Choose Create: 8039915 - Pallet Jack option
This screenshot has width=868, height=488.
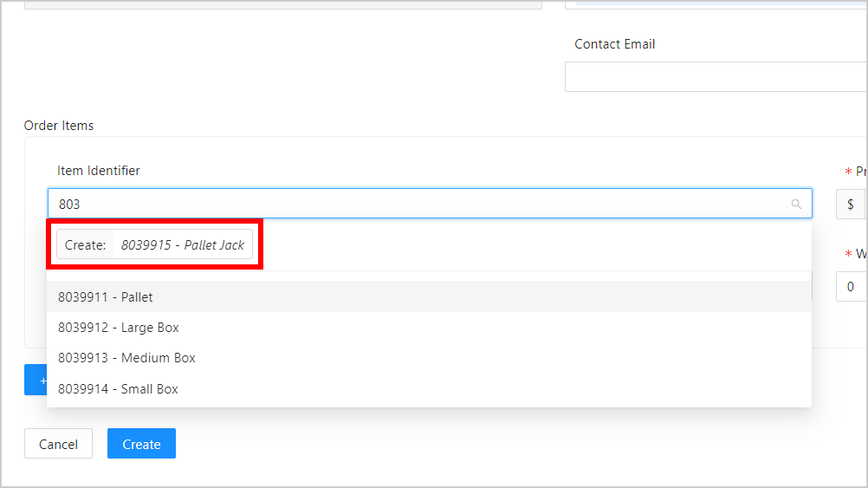pos(156,245)
